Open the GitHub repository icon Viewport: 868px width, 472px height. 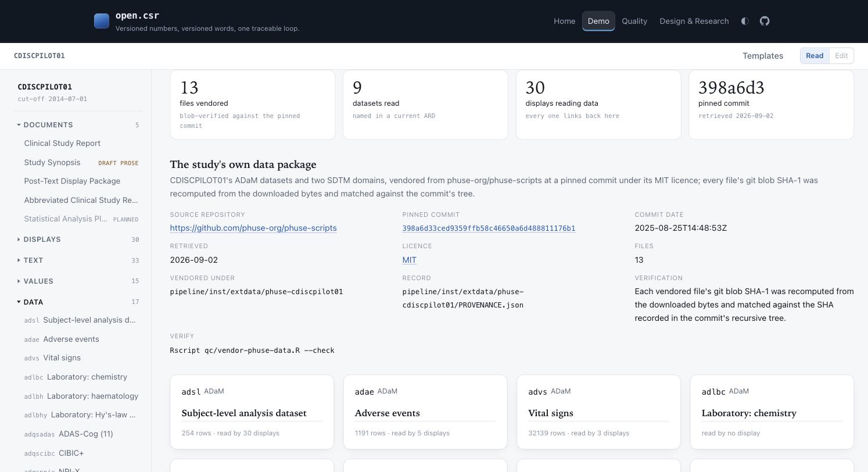coord(765,21)
